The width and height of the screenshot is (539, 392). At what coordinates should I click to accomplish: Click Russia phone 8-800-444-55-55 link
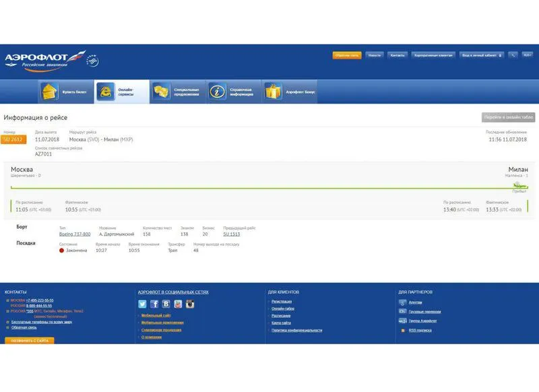coord(39,305)
